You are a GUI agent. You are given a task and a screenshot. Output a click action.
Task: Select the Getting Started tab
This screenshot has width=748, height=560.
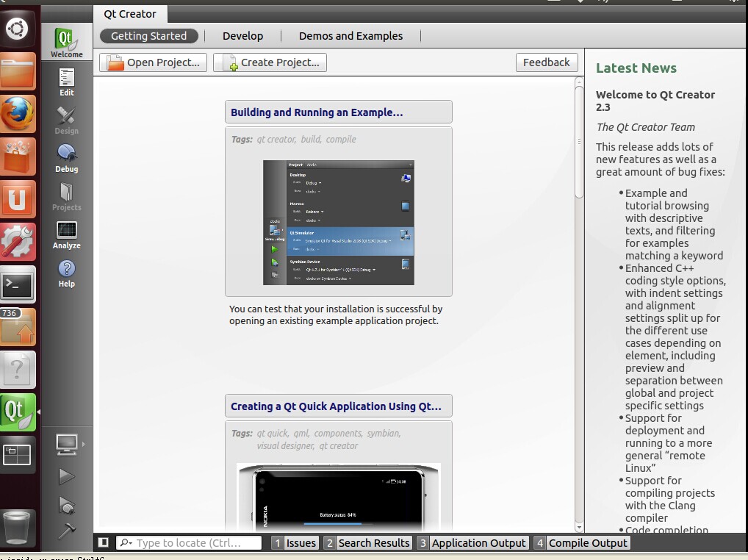149,36
